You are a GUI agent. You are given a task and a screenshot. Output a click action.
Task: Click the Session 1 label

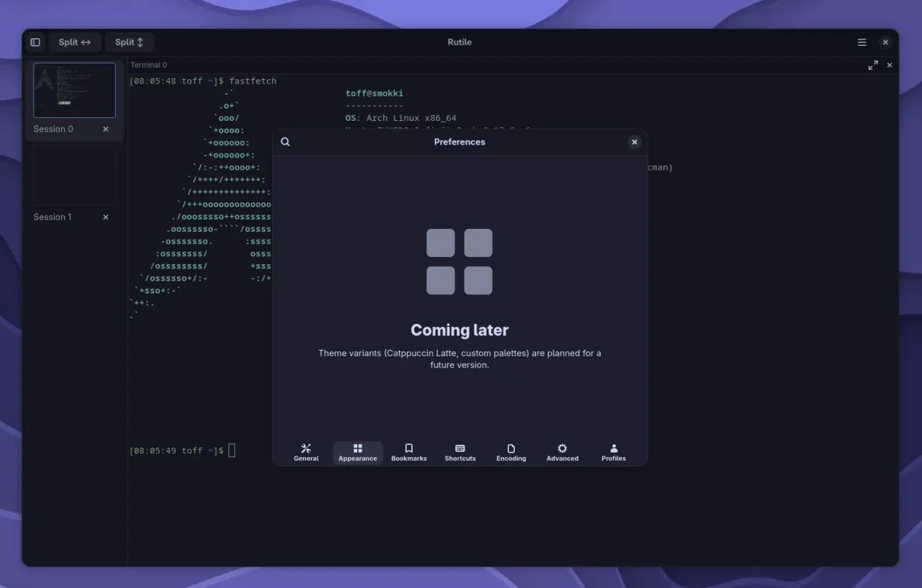(x=53, y=217)
